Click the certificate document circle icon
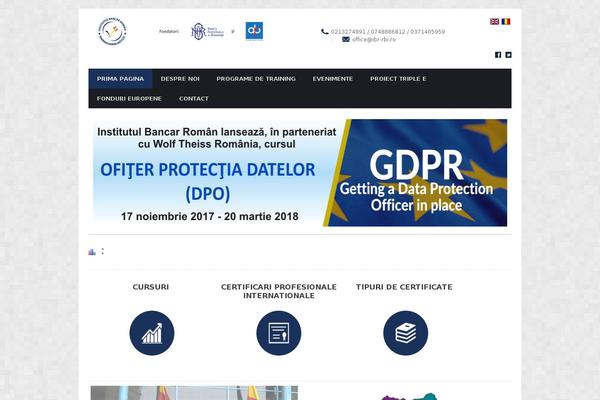Viewport: 600px width, 400px height. click(x=279, y=333)
